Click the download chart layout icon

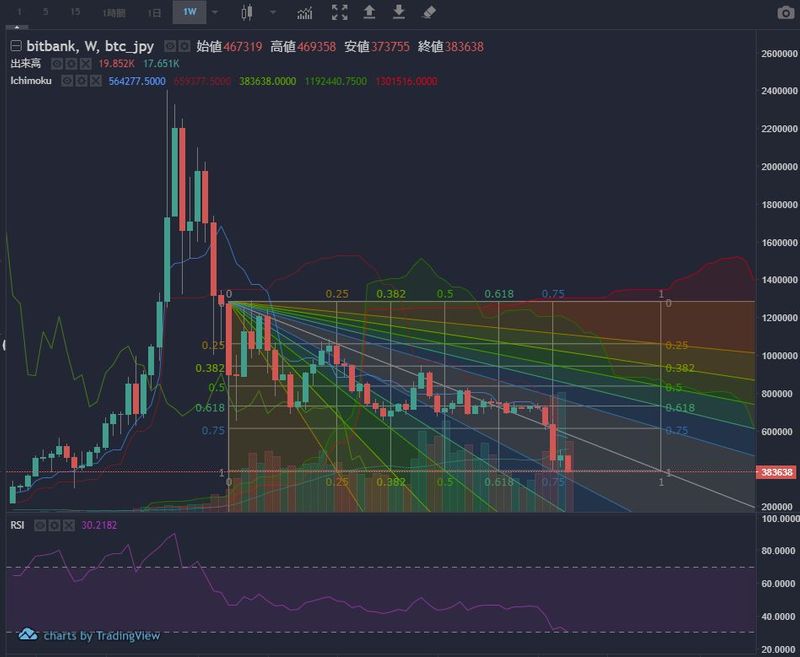(x=399, y=13)
